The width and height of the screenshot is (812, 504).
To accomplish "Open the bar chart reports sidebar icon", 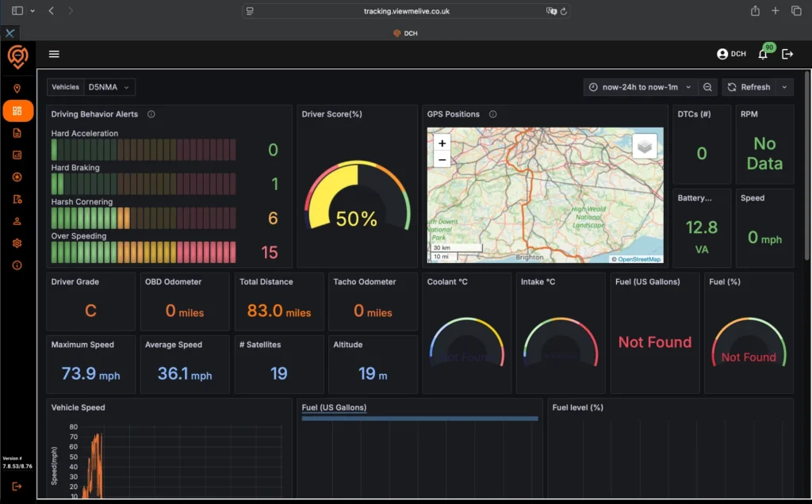I will click(17, 155).
